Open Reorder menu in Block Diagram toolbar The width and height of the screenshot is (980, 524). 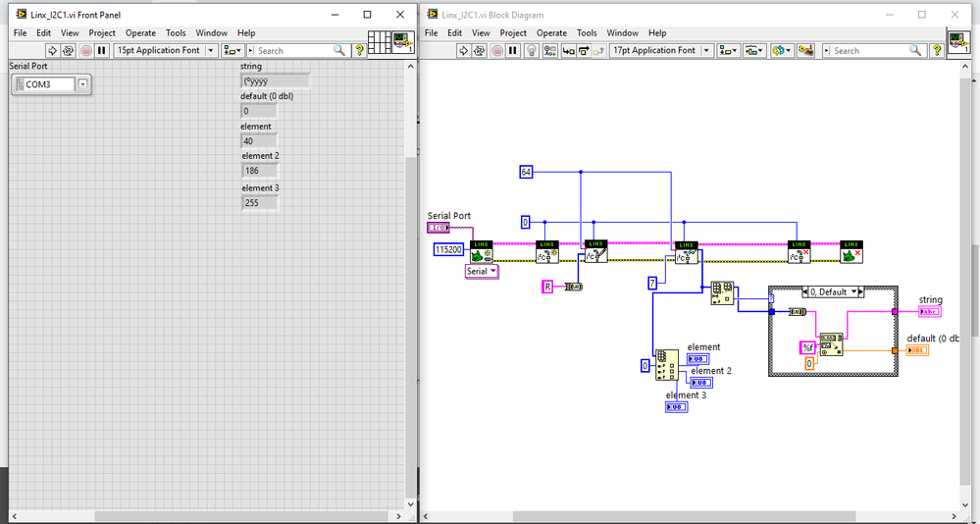(x=782, y=51)
